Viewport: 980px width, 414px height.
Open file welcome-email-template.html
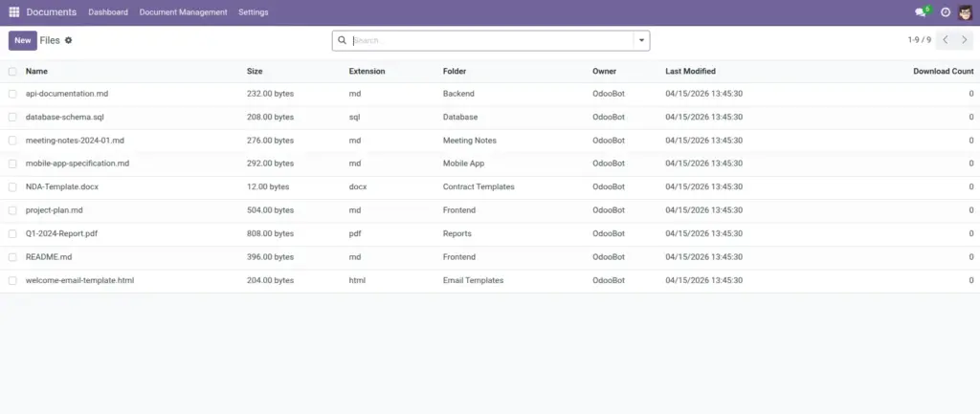[80, 280]
